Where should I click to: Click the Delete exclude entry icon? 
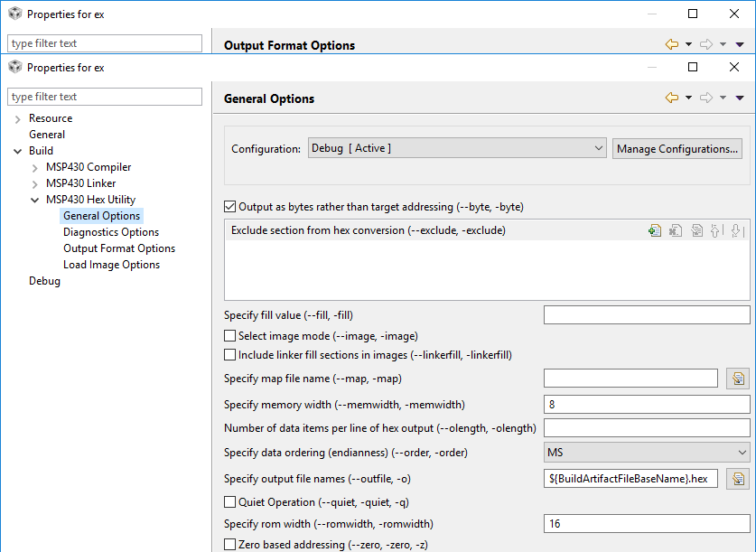[676, 231]
